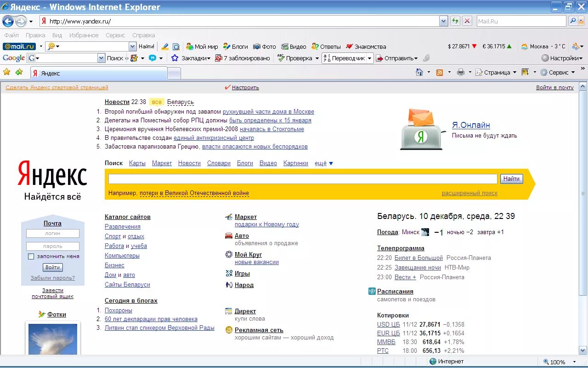588x368 pixels.
Task: Click the Войти button in the Почта box
Action: click(x=53, y=267)
